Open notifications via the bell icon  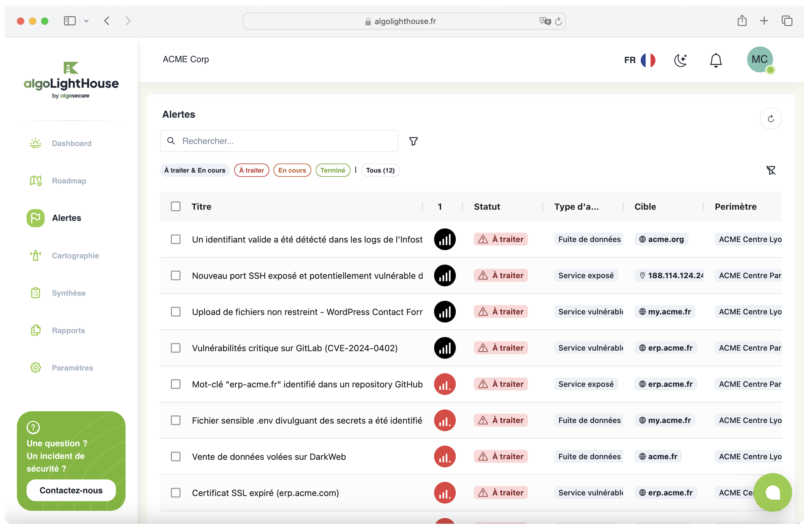(715, 60)
